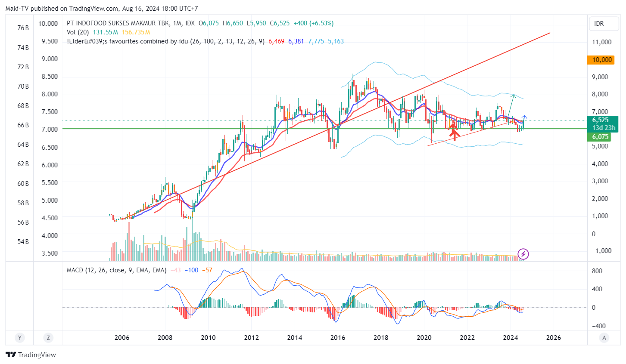Click the 2010 time axis label
This screenshot has height=364, width=626.
(208, 338)
